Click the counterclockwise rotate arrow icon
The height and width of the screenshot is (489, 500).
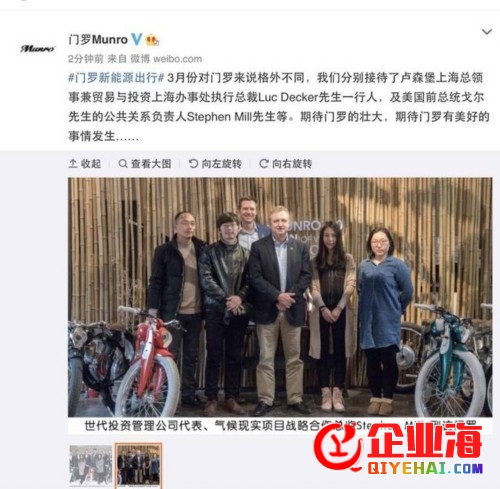pos(193,164)
